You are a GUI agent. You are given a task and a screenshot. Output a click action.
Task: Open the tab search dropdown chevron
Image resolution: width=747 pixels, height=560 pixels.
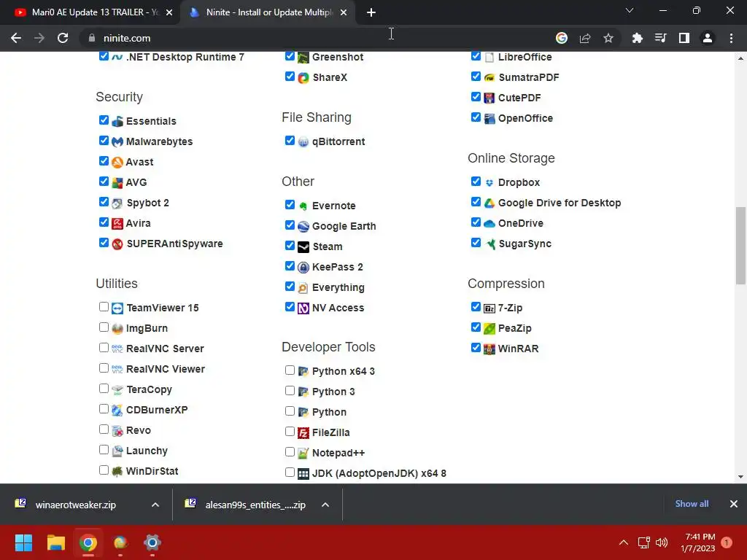click(630, 10)
